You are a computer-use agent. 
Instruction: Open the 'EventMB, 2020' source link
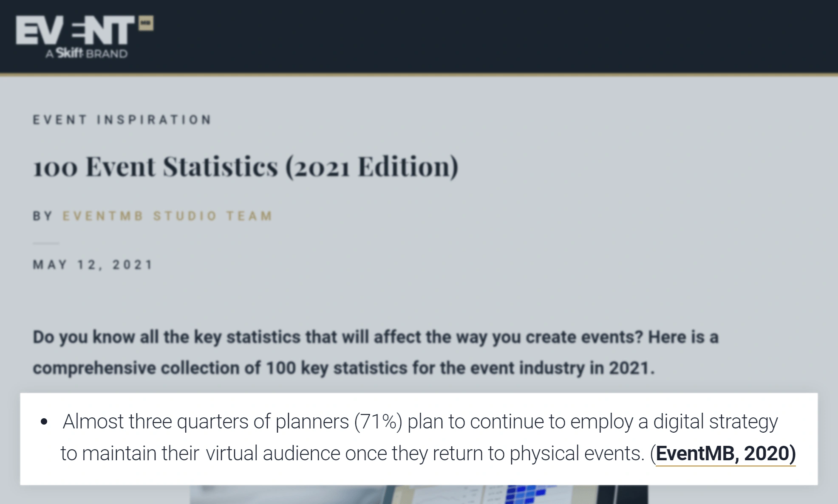click(x=725, y=453)
